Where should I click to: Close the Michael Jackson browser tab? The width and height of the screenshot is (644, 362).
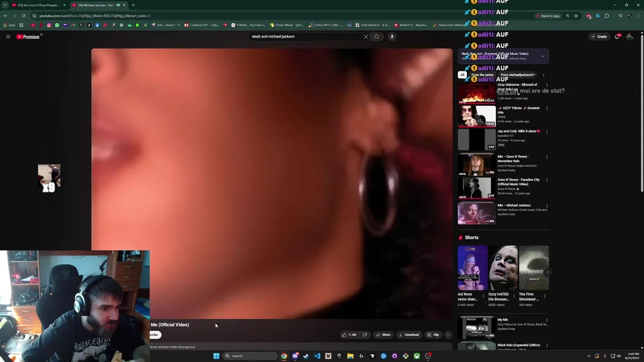[x=124, y=5]
